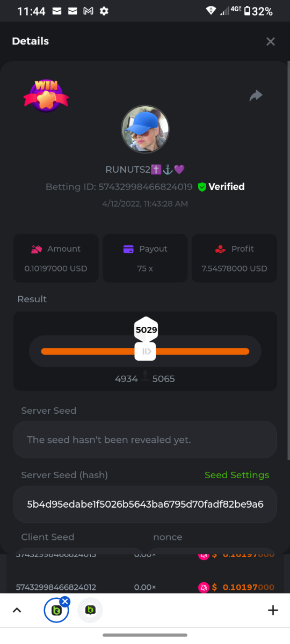Viewport: 290px width, 644px height.
Task: Open Seed Settings link
Action: 237,475
